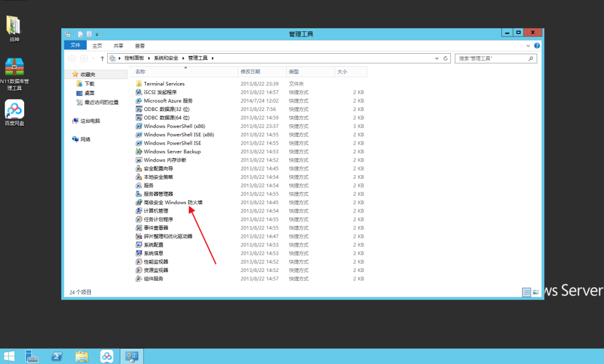Open the 主页 ribbon tab
This screenshot has width=604, height=364.
coord(97,45)
